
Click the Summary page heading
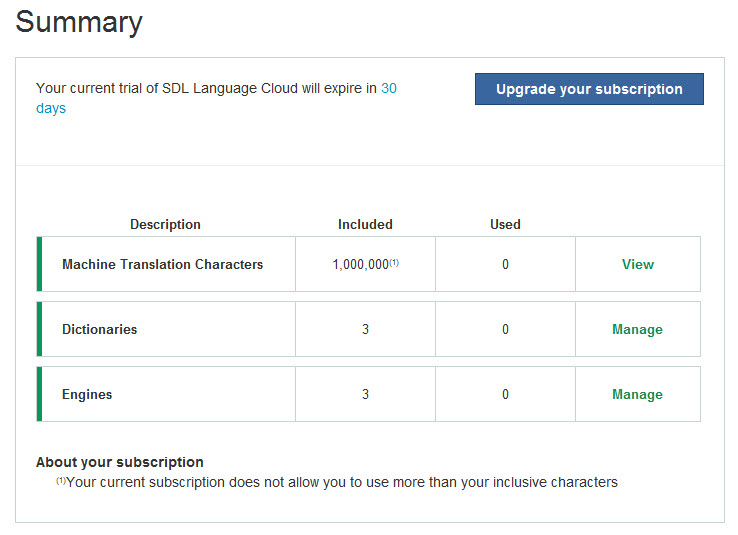(x=79, y=22)
